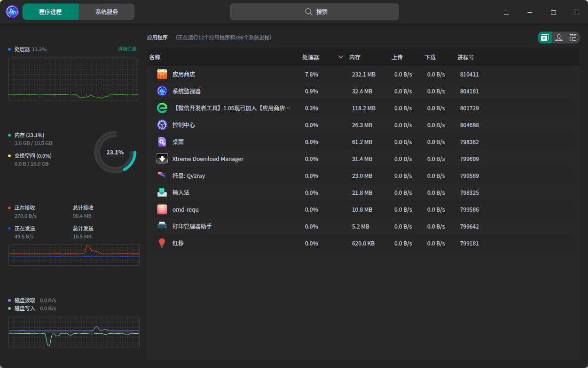Show all processes filter view

pyautogui.click(x=572, y=38)
